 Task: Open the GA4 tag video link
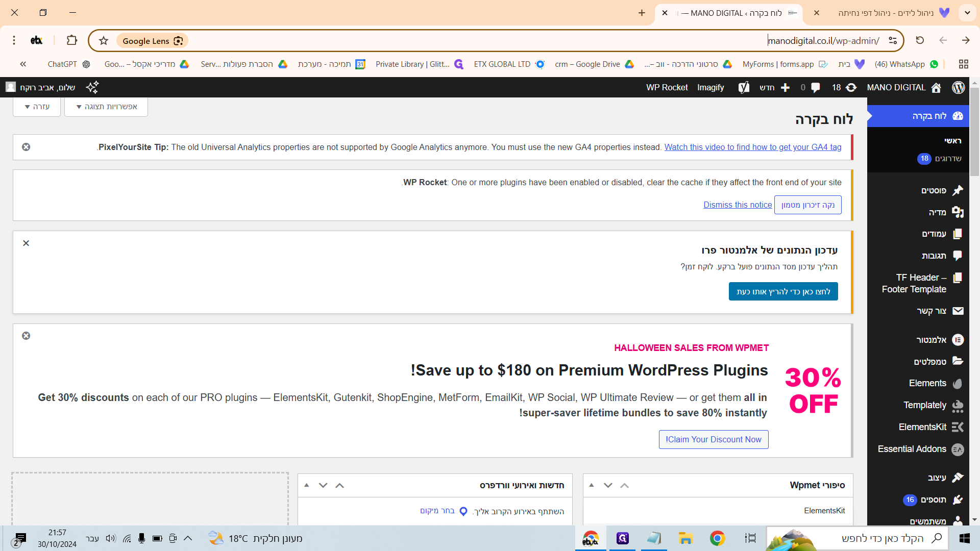(x=752, y=147)
